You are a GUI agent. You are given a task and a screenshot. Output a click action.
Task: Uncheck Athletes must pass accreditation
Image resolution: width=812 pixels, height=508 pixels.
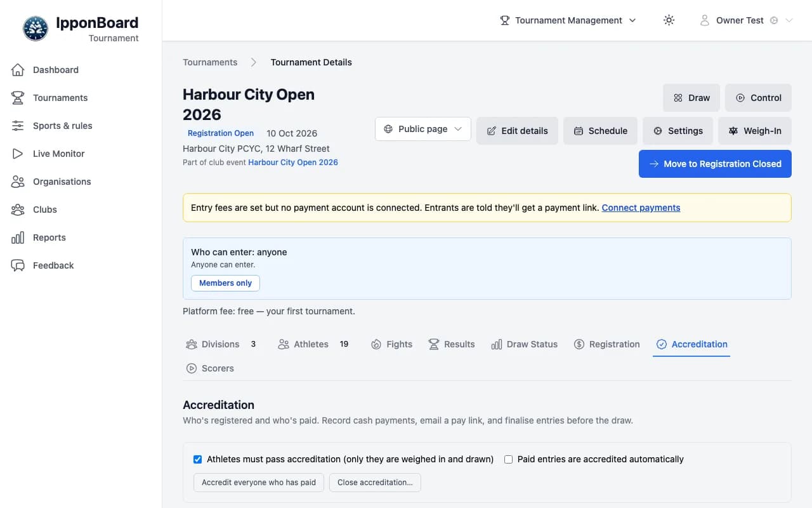[197, 459]
